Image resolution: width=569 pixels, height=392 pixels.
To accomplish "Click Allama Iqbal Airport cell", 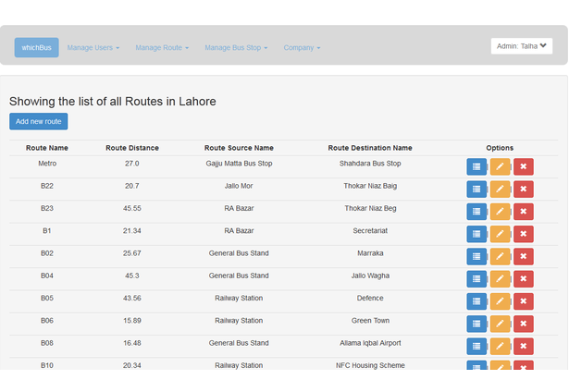I will (370, 343).
